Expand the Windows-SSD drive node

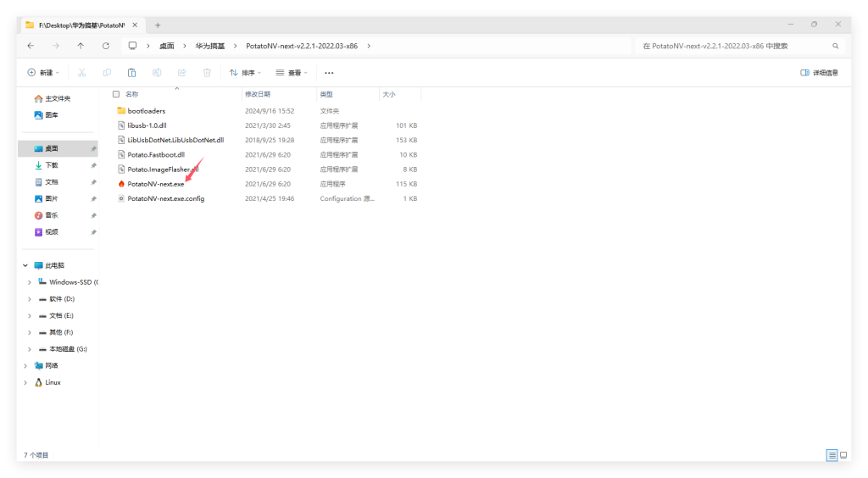pyautogui.click(x=30, y=282)
